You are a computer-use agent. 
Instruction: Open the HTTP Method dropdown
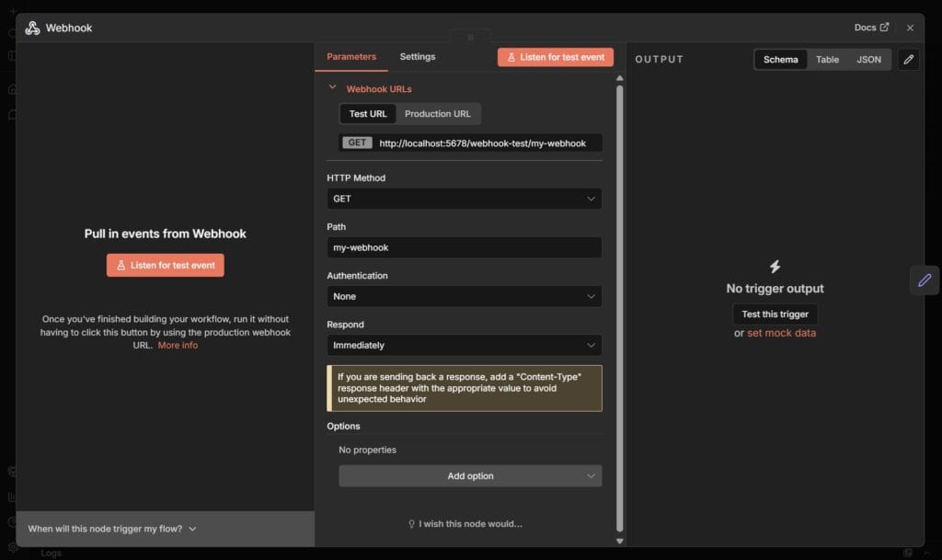(x=464, y=199)
